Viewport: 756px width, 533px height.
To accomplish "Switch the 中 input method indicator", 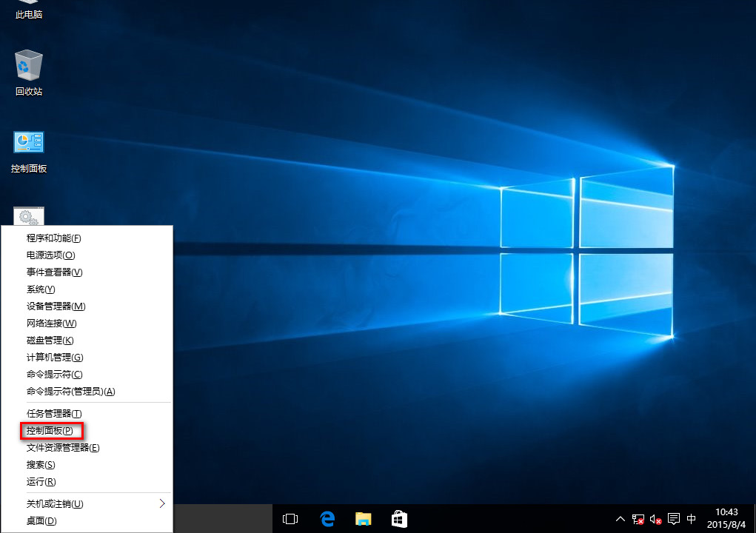I will pyautogui.click(x=691, y=519).
